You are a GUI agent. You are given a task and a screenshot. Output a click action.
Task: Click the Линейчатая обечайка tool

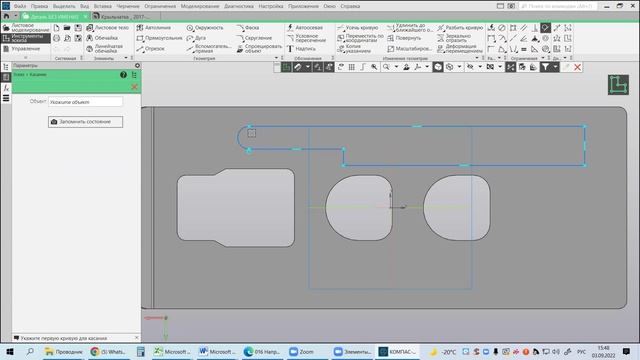(104, 49)
